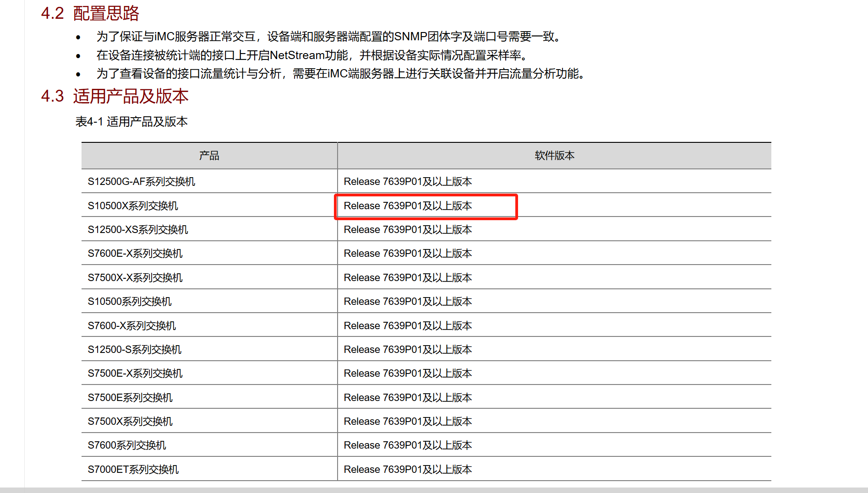Click the software version for S12500G-AF系列交换机
The width and height of the screenshot is (868, 493).
click(x=408, y=182)
